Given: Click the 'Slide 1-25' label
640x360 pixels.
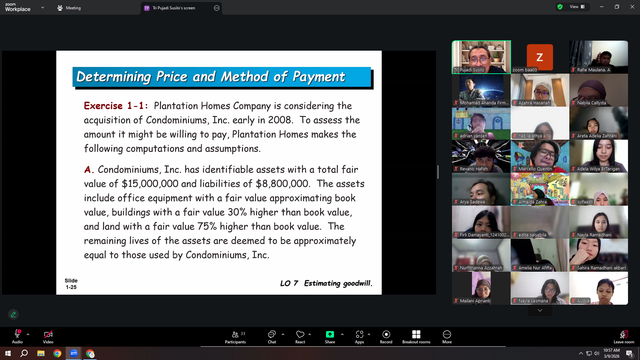Looking at the screenshot, I should pyautogui.click(x=71, y=284).
